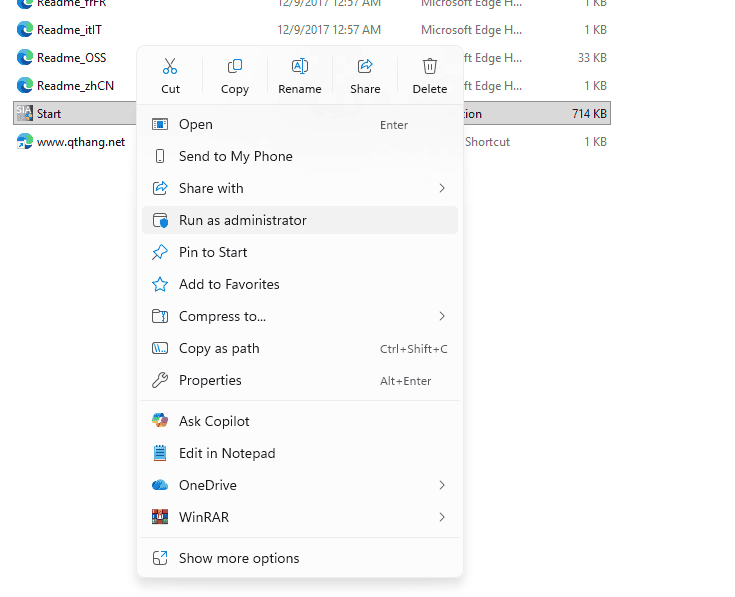Click the Rename icon
The image size is (735, 597).
299,67
